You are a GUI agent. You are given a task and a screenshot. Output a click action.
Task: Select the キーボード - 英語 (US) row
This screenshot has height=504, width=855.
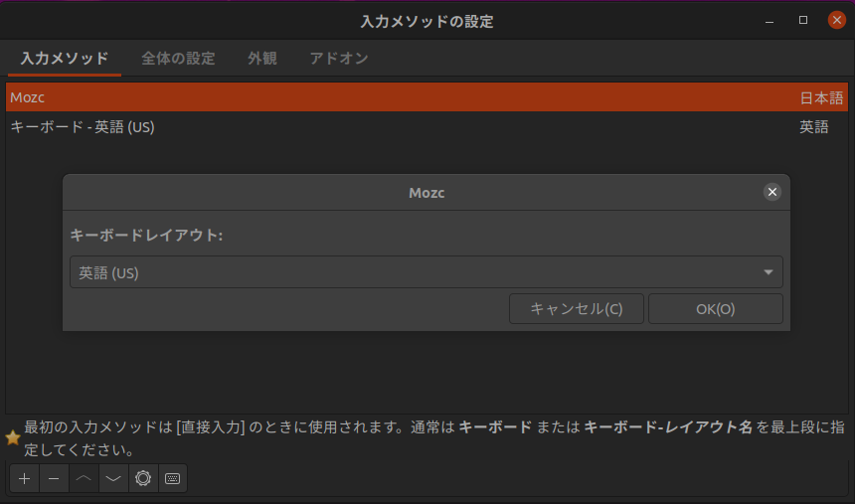pyautogui.click(x=427, y=126)
